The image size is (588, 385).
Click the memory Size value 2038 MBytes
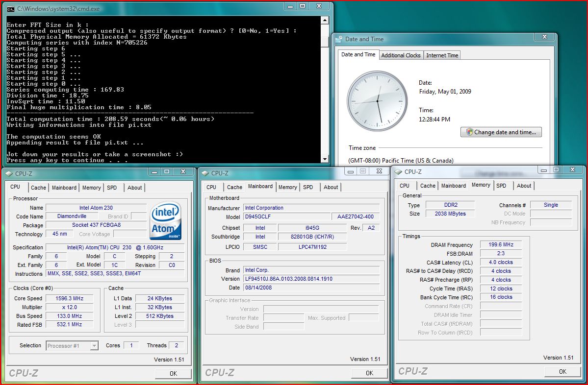pos(450,214)
